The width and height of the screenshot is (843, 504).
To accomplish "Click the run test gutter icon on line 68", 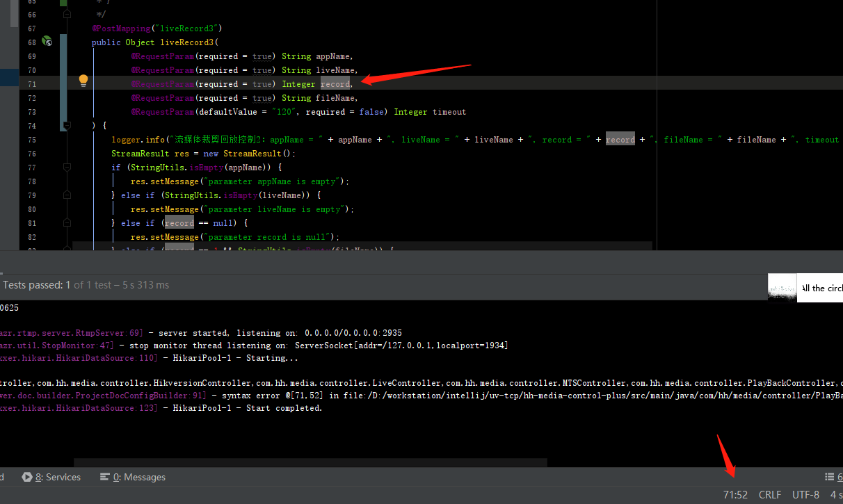I will (47, 41).
